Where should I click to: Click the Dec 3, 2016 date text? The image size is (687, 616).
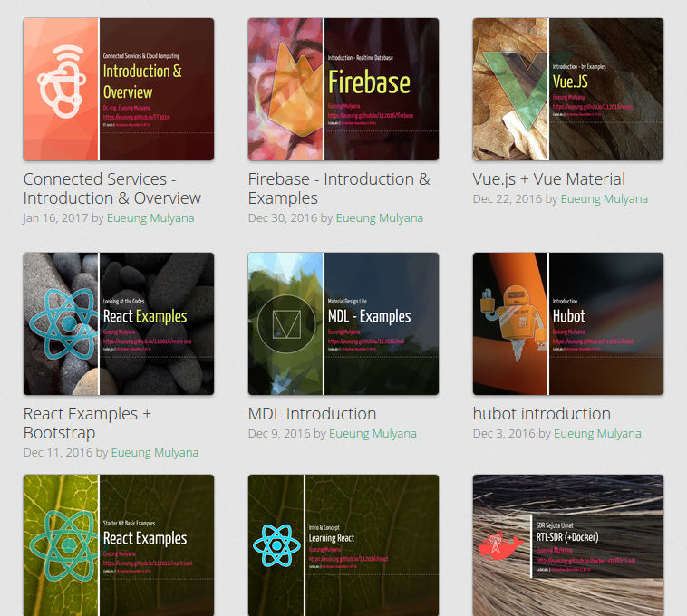(504, 434)
